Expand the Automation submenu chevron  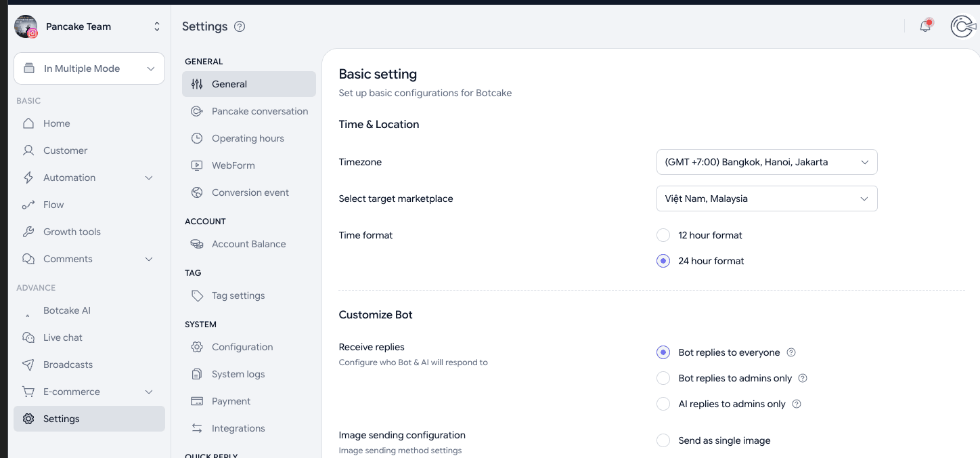pyautogui.click(x=149, y=178)
